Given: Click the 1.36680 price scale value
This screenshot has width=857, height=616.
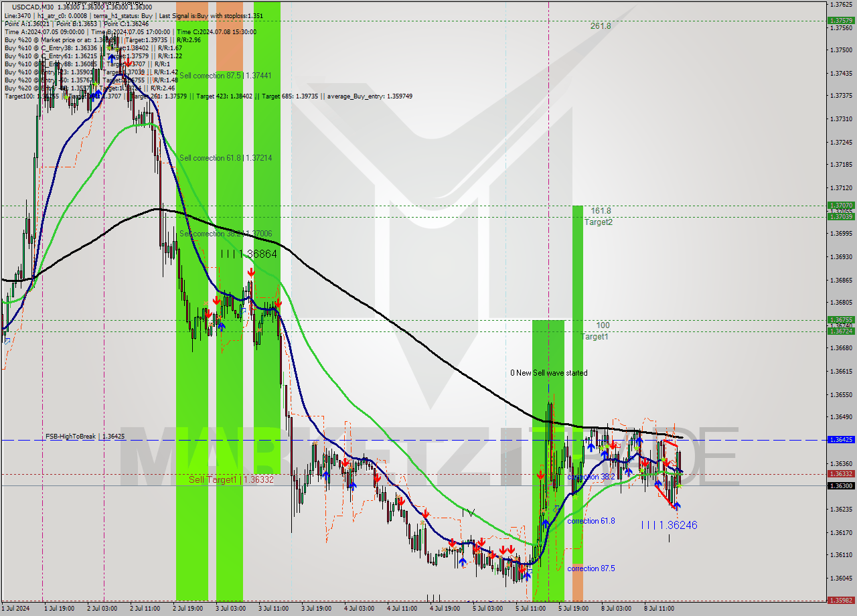Looking at the screenshot, I should coord(841,348).
